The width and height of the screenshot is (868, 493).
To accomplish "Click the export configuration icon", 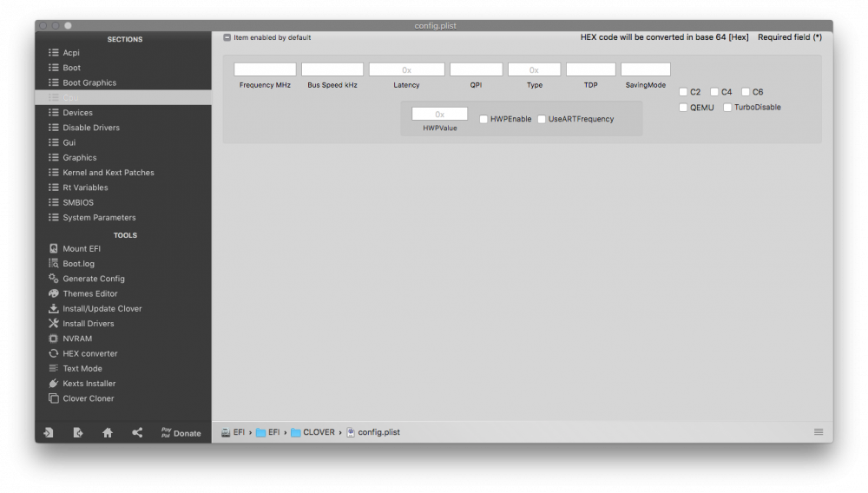I will pos(78,433).
